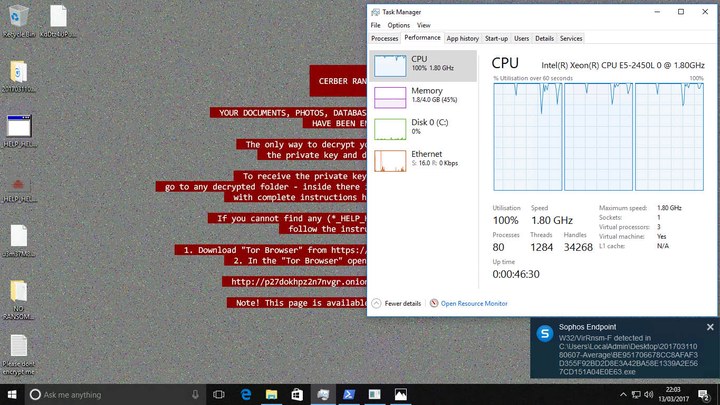The image size is (720, 405).
Task: Switch to the Processes tab
Action: tap(384, 39)
